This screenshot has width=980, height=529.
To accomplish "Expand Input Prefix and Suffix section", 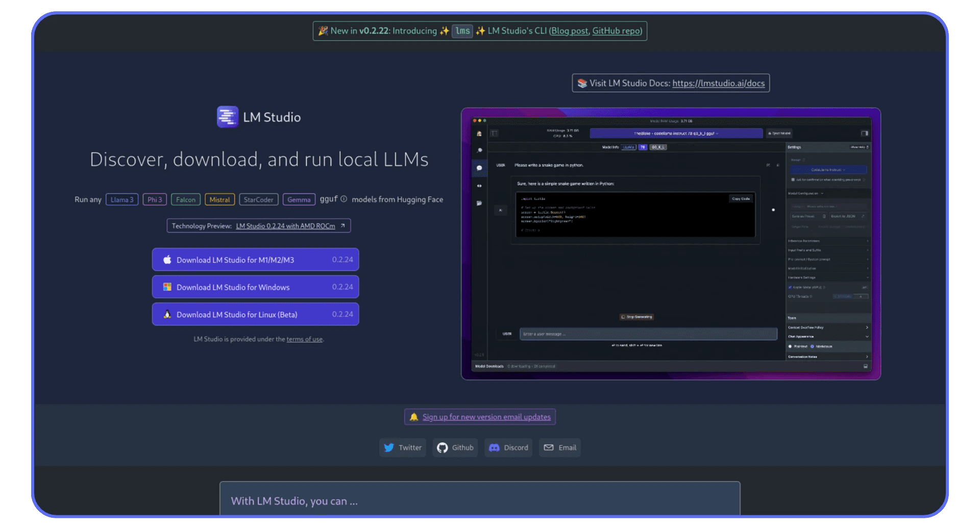I will 828,250.
